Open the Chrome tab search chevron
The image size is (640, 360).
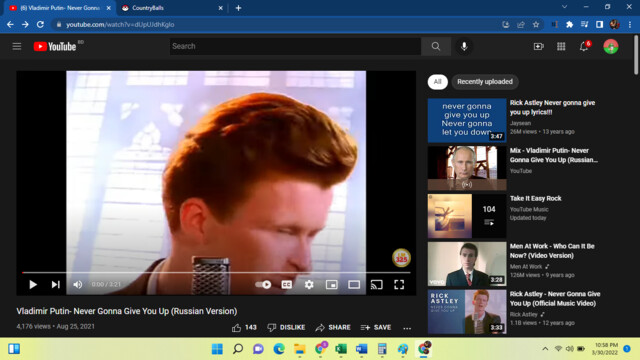coord(564,7)
